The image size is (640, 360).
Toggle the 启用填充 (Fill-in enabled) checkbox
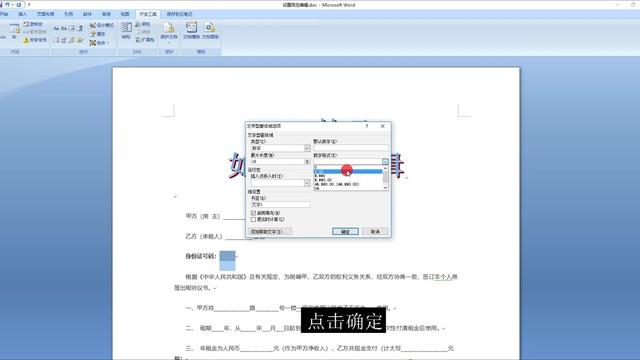[x=253, y=213]
